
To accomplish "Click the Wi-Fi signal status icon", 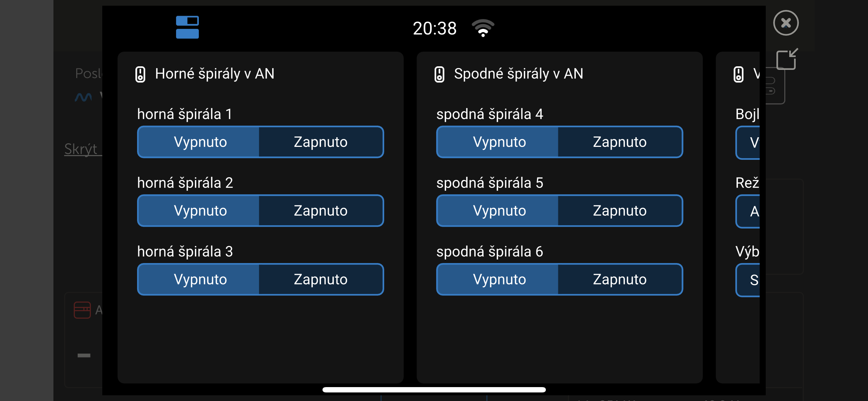I will 483,28.
